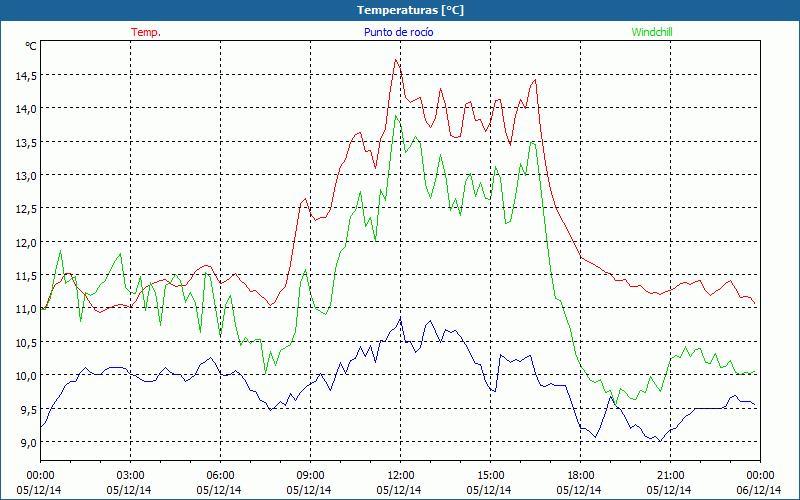The width and height of the screenshot is (800, 500).
Task: Click the 11,5 y-axis value
Action: click(x=26, y=276)
